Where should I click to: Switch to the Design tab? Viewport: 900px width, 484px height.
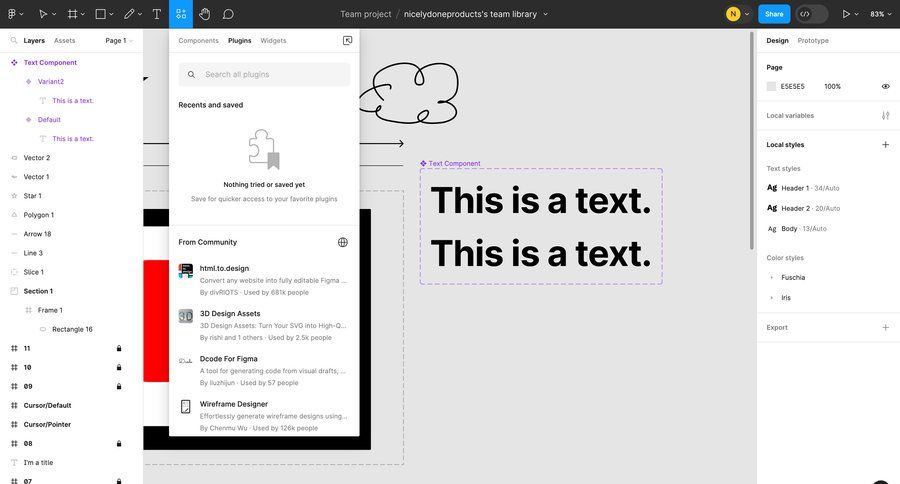(x=777, y=40)
